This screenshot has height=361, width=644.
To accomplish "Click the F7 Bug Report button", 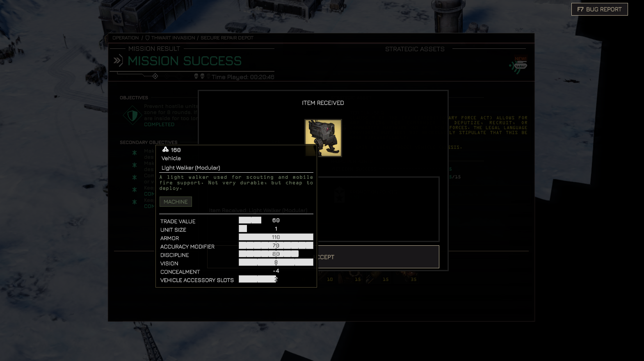I will [x=599, y=9].
